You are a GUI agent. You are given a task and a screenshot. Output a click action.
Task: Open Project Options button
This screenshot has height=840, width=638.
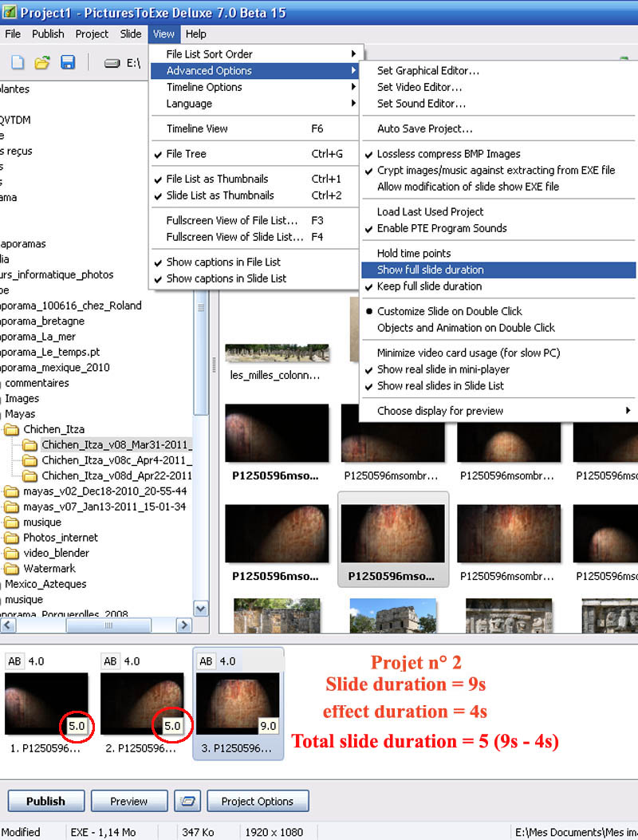(x=258, y=801)
